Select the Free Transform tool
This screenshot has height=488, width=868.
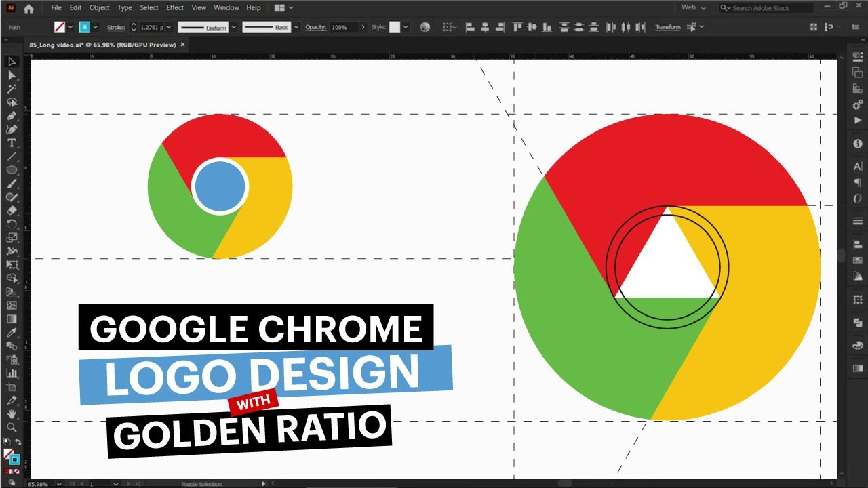12,265
